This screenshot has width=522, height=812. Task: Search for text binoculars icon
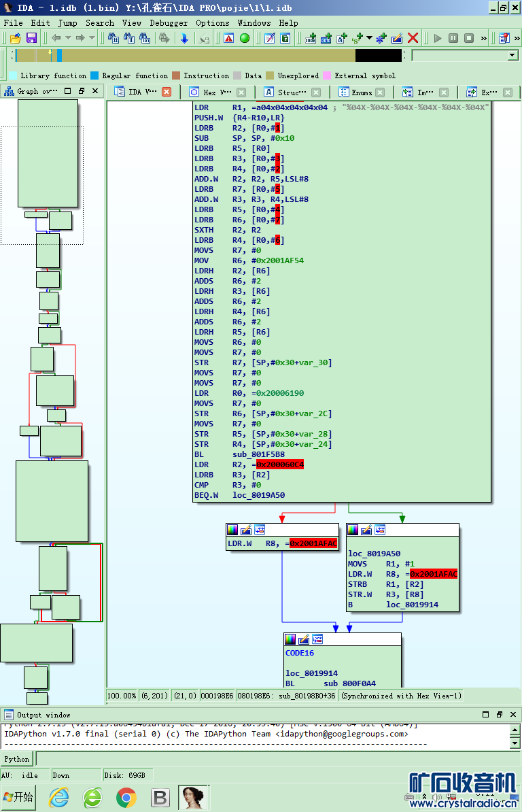pos(129,38)
